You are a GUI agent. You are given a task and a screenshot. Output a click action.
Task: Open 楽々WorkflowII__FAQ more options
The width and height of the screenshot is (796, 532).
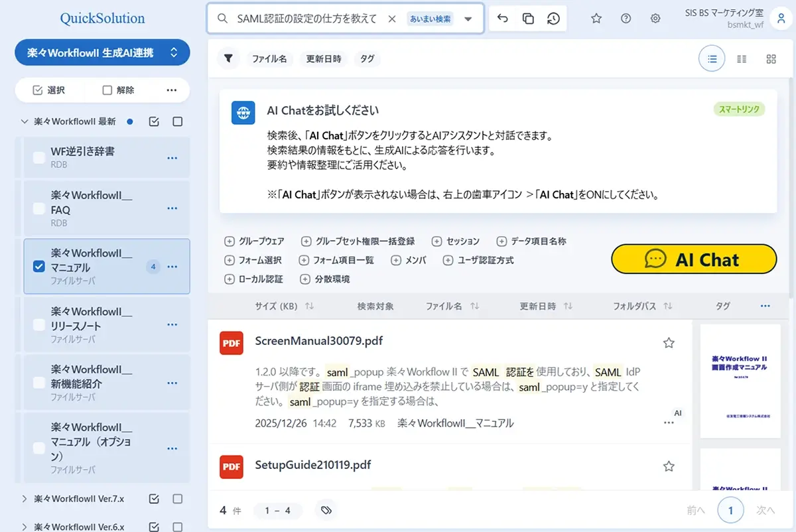coord(172,208)
